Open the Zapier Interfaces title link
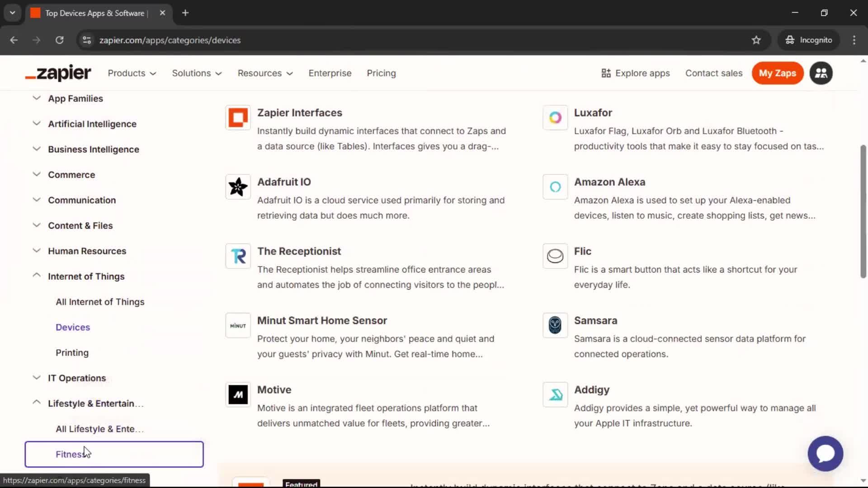868x488 pixels. 300,113
